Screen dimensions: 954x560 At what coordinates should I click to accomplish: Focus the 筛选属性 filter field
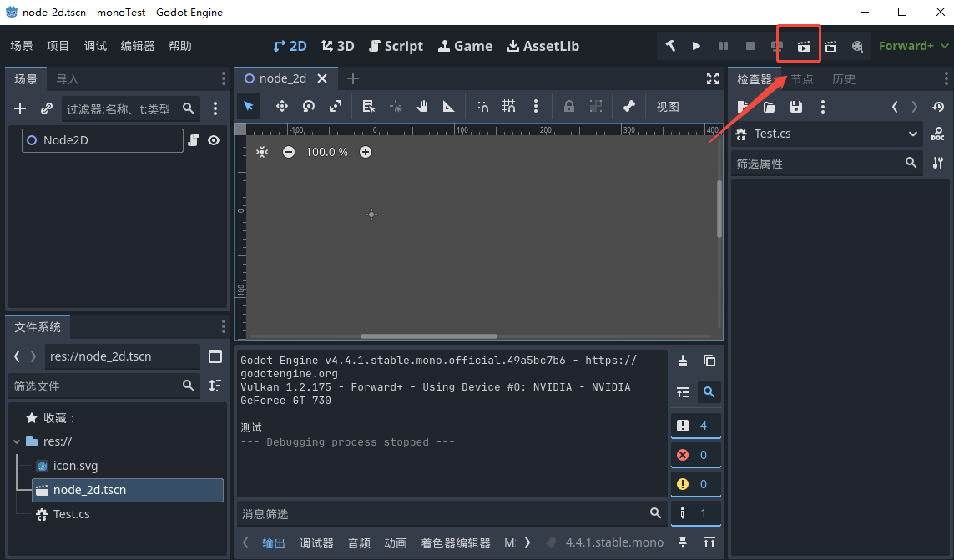tap(827, 163)
